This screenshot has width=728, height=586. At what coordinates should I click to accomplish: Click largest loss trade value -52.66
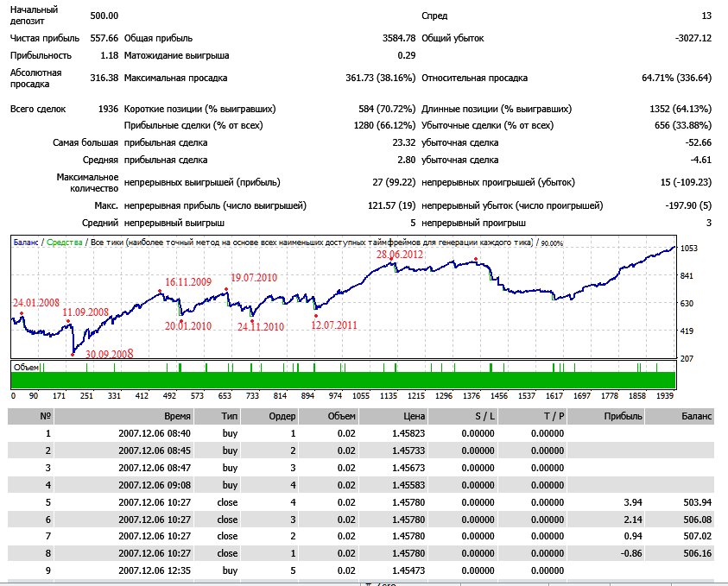click(698, 143)
